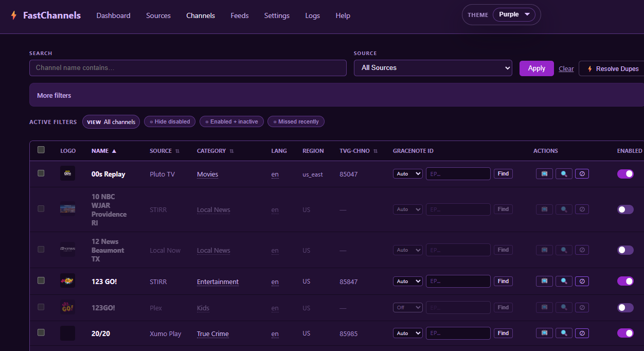Click the Clear filters link

point(566,69)
